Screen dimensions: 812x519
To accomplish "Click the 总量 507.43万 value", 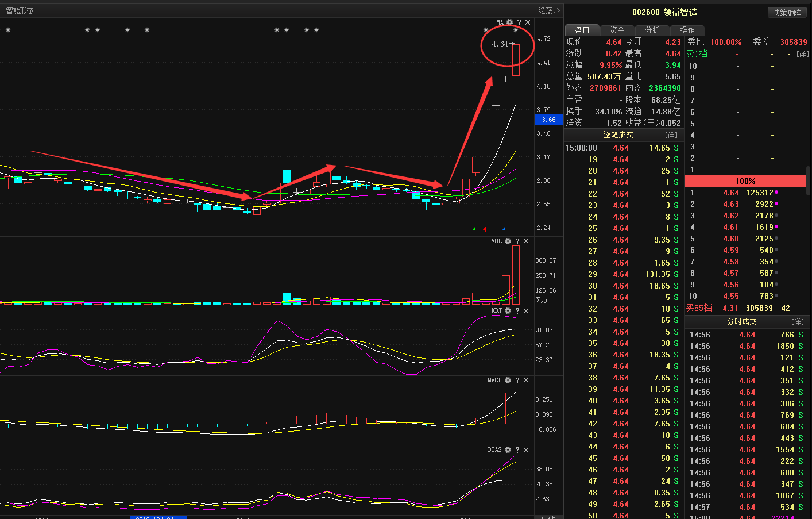I will pyautogui.click(x=604, y=76).
